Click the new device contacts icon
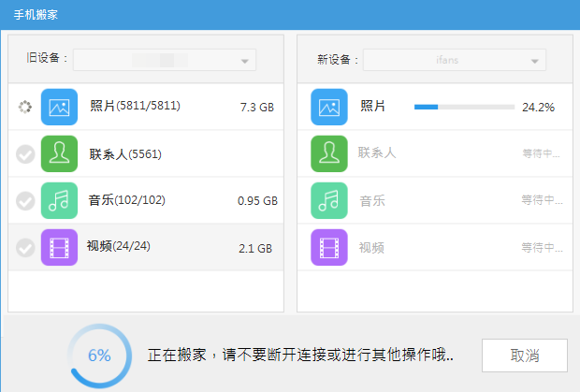This screenshot has width=580, height=392. (329, 153)
